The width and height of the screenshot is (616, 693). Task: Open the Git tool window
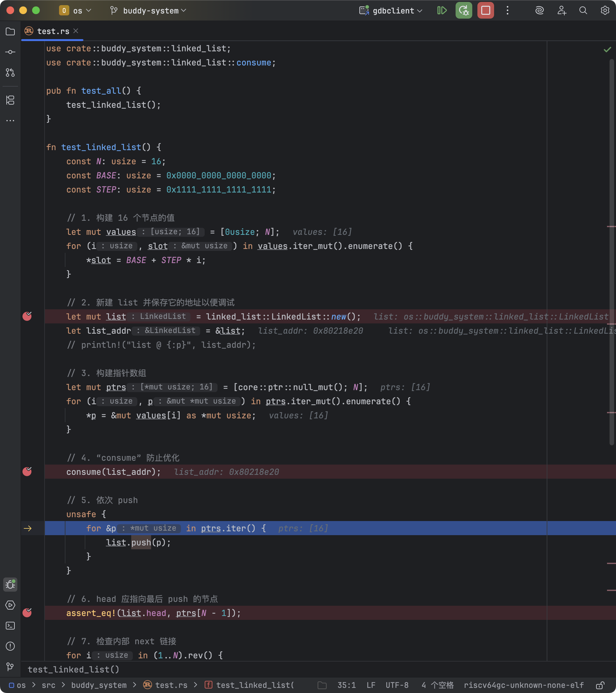click(10, 667)
